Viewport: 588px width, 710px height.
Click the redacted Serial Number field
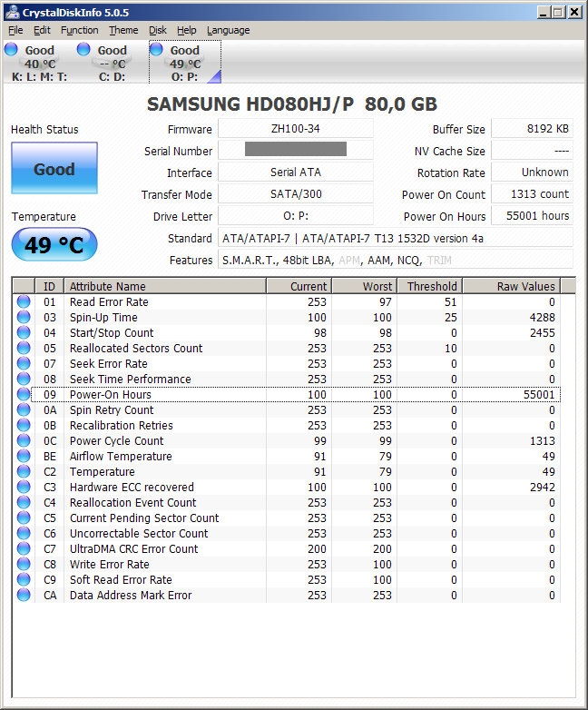click(296, 150)
